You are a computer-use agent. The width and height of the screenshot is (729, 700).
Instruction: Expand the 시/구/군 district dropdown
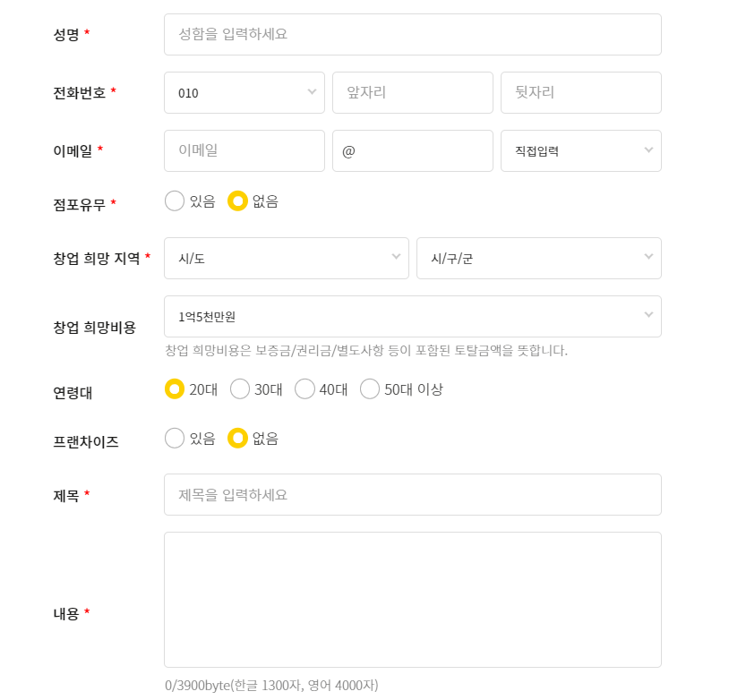coord(538,258)
